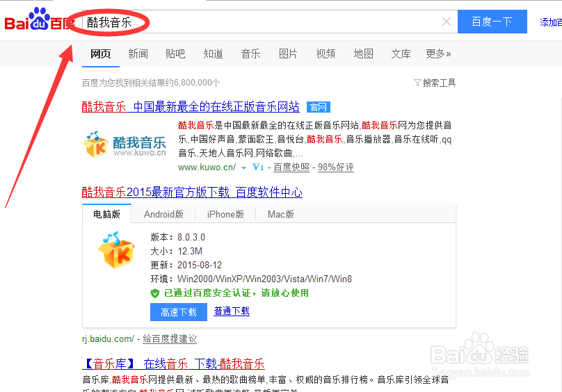Open 搜索工具 filter
562x392 pixels.
click(x=439, y=83)
